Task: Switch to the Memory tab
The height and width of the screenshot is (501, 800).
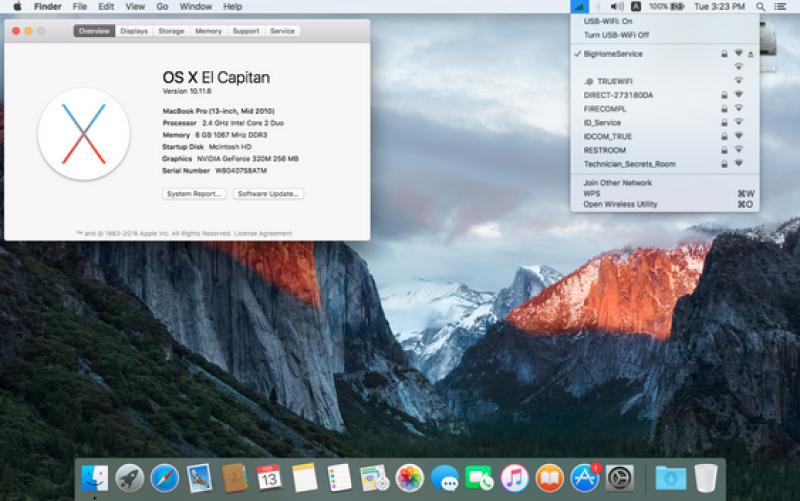Action: click(x=209, y=31)
